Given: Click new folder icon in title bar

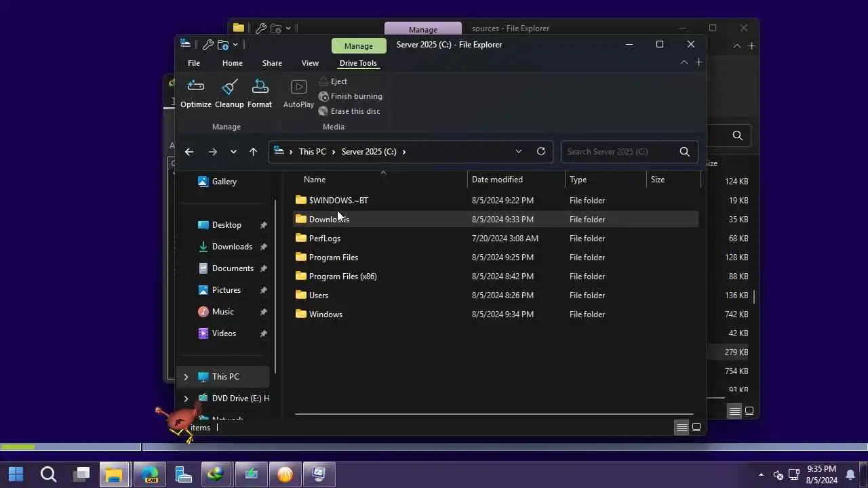Looking at the screenshot, I should 222,45.
